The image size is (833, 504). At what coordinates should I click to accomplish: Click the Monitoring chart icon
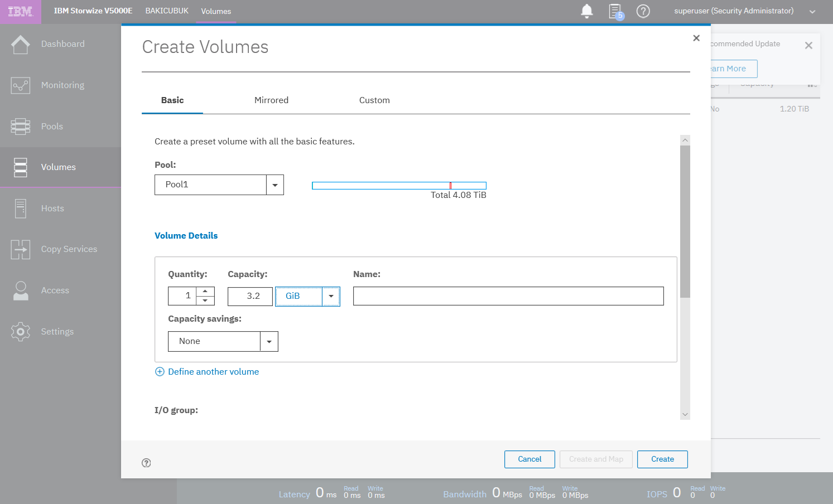(21, 85)
